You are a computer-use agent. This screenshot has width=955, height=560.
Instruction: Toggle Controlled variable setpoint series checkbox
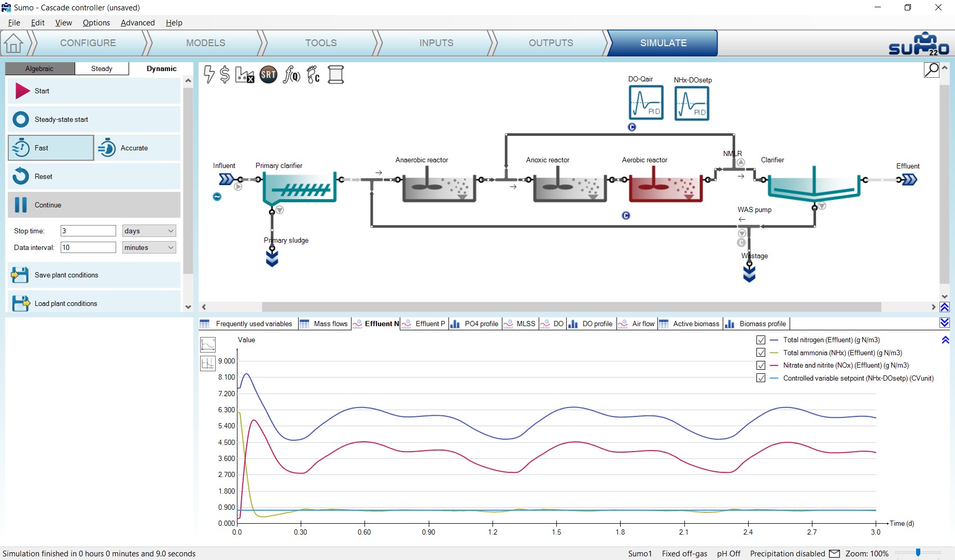761,378
